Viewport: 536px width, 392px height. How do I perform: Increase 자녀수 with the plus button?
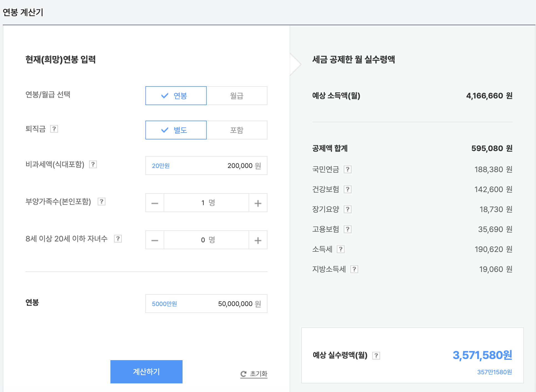(x=258, y=240)
